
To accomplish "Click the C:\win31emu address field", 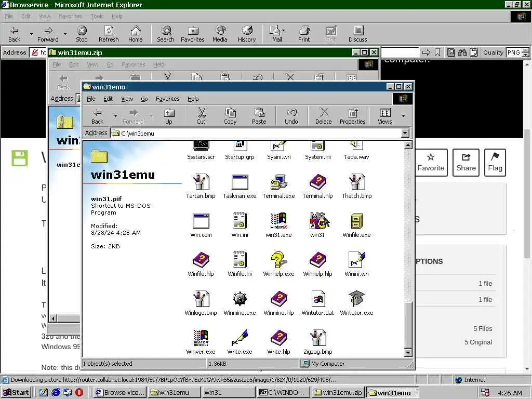I will coord(260,133).
